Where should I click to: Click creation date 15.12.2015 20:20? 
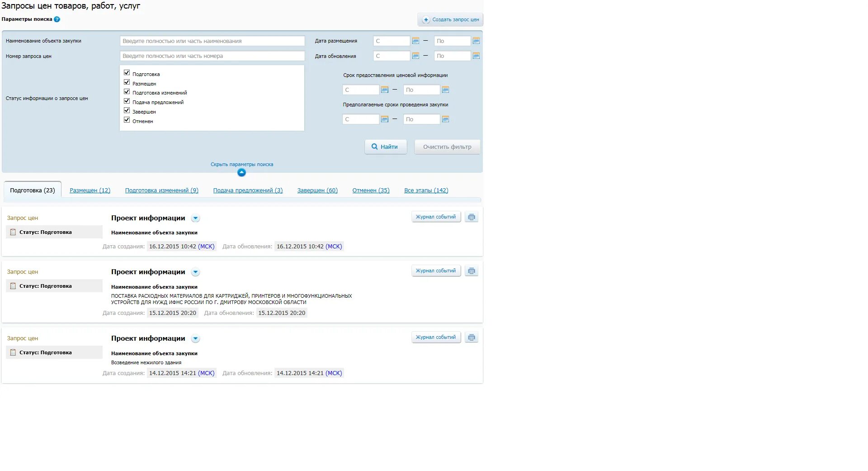[173, 313]
